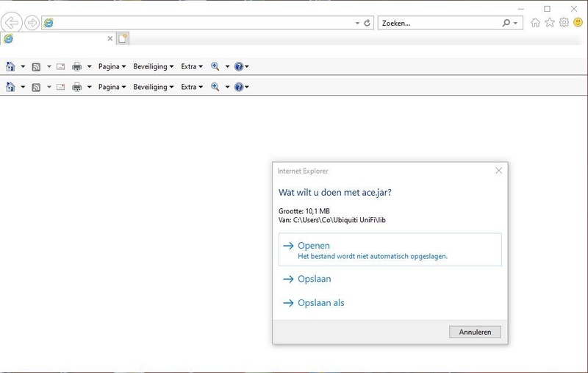Click the Annuleren button

(x=475, y=332)
